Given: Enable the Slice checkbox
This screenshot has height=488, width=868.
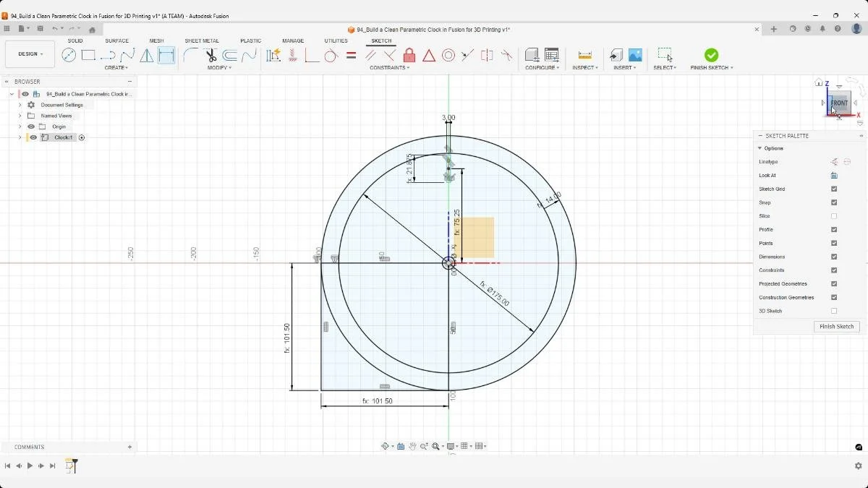Looking at the screenshot, I should [834, 215].
